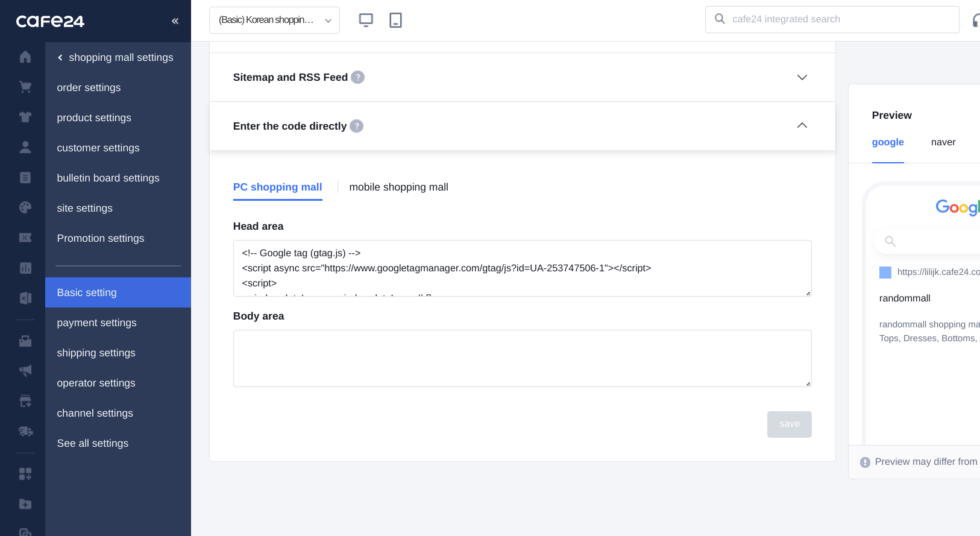Focus the Body area code textarea
The width and height of the screenshot is (980, 536).
click(x=522, y=358)
